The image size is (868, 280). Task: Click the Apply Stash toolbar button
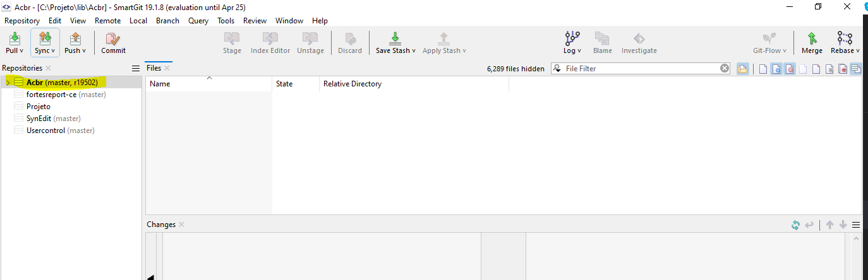pyautogui.click(x=444, y=42)
